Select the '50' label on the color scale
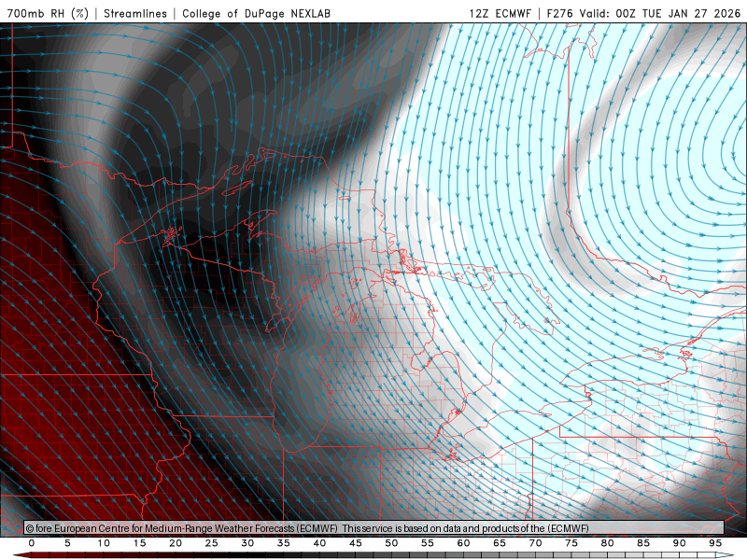Screen dimensions: 747x560 click(391, 543)
